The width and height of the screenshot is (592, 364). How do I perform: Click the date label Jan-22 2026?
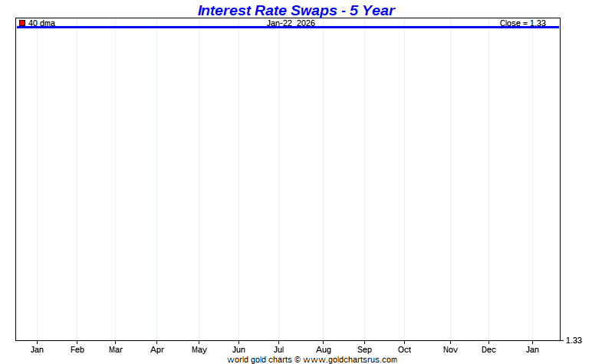pos(291,23)
